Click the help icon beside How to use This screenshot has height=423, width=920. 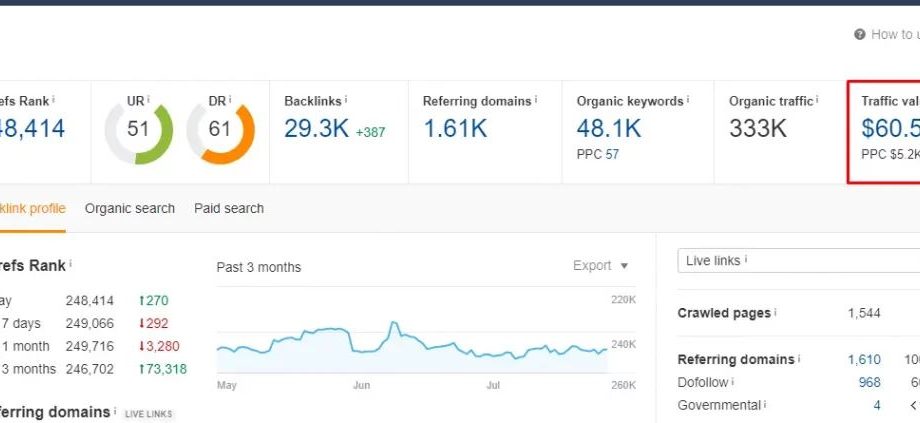(860, 34)
